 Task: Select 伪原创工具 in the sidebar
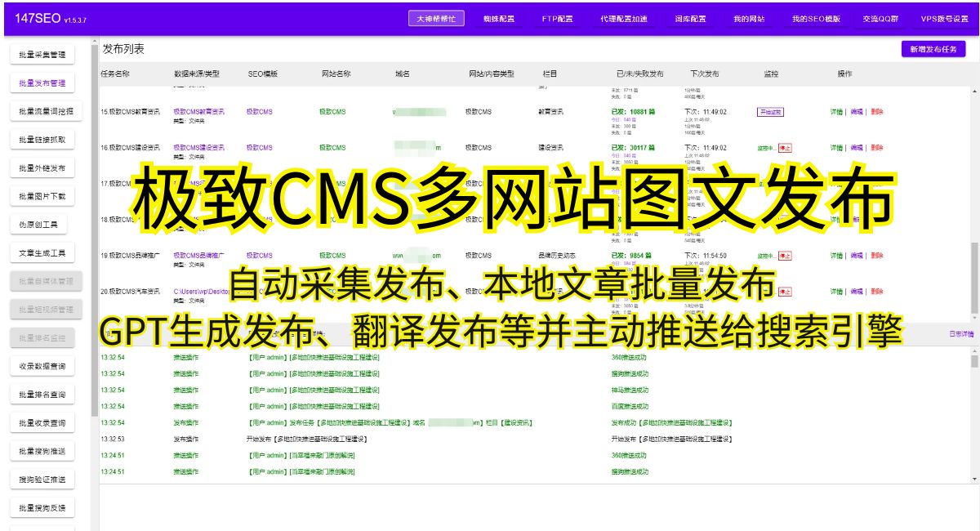pos(47,225)
